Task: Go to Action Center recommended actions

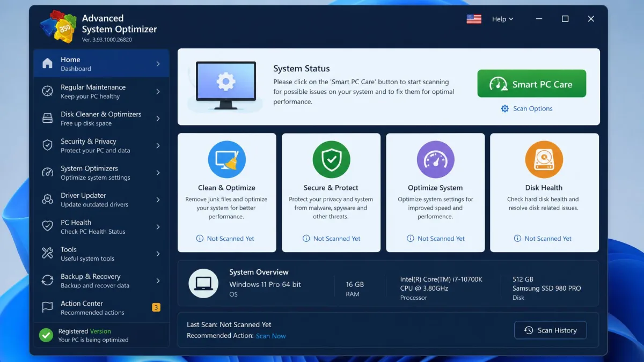Action: 101,307
